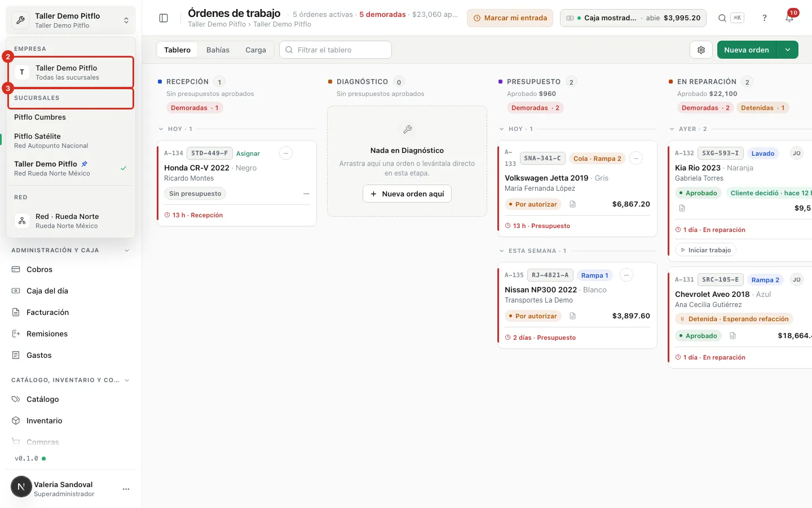Select Red · Rueda Norte network

pos(70,221)
